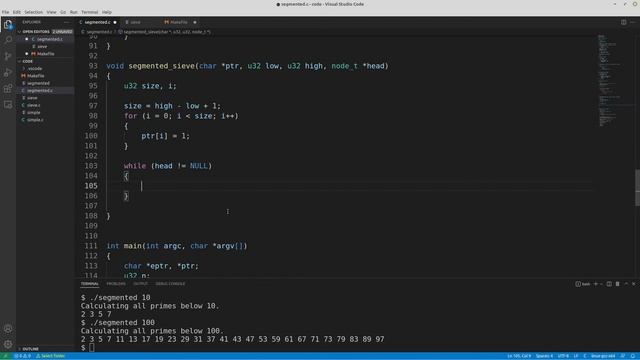Open Makefile in Open Editors list
This screenshot has height=360, width=640.
46,54
